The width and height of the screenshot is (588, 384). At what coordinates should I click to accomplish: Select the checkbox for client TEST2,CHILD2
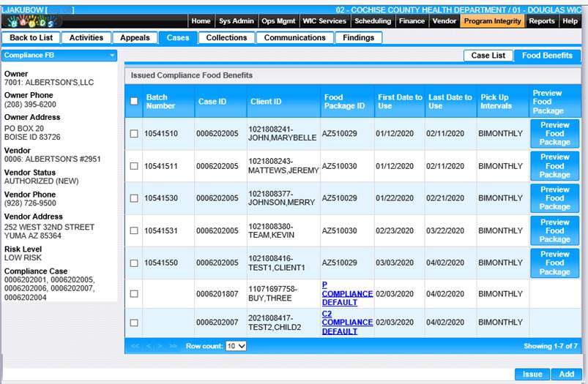tap(134, 323)
